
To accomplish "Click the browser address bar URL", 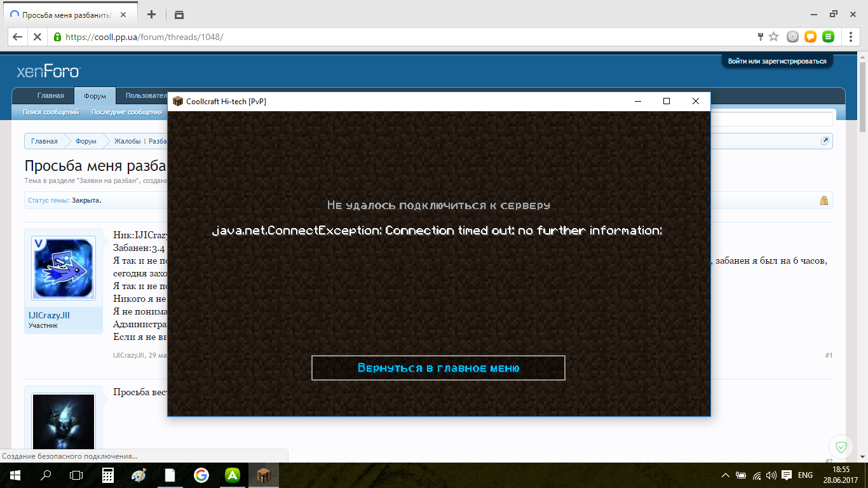I will pyautogui.click(x=144, y=37).
